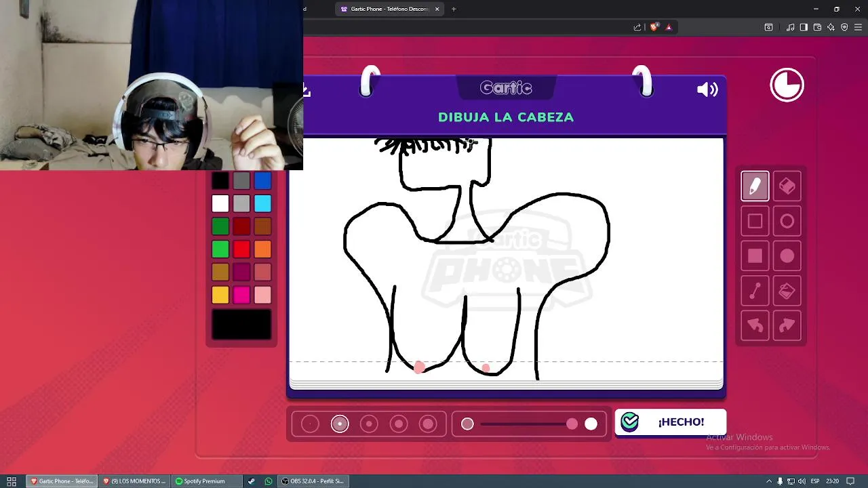Select the third brush size

click(x=369, y=424)
